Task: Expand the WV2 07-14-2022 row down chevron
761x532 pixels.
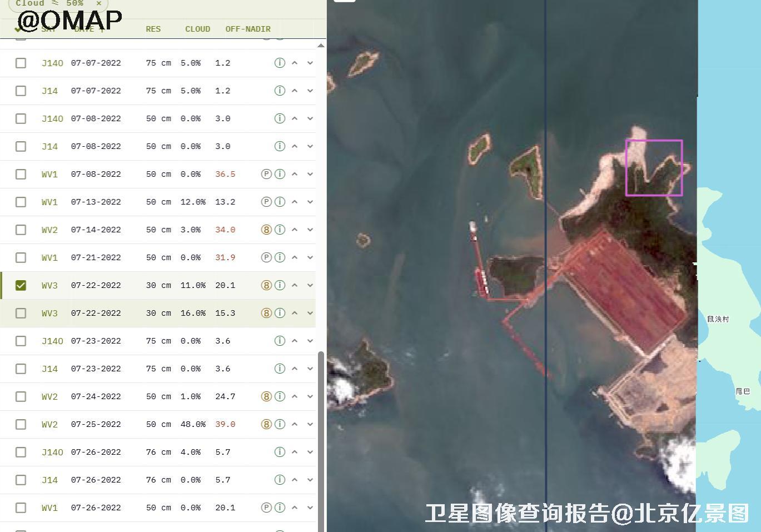Action: (x=310, y=230)
